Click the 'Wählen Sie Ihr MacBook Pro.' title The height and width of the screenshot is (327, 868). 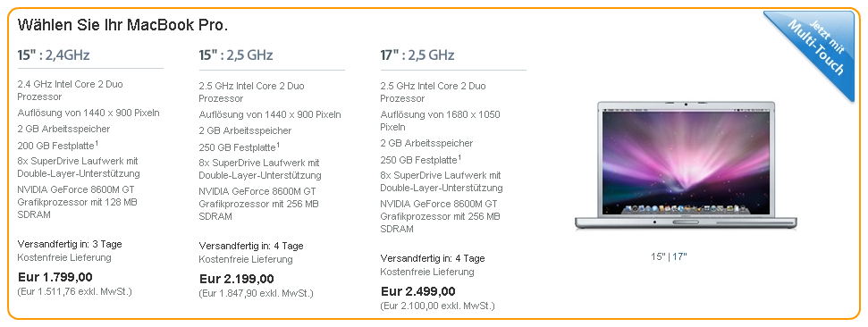tap(122, 25)
